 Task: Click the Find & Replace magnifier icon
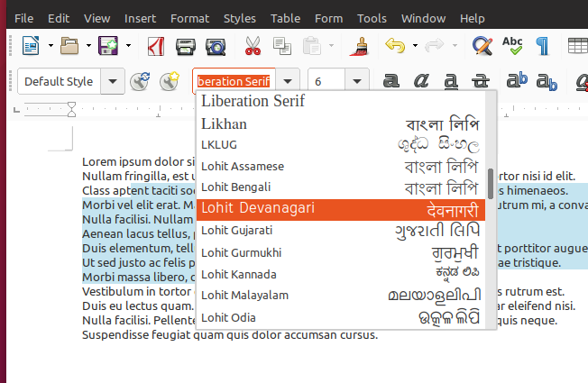pos(482,46)
